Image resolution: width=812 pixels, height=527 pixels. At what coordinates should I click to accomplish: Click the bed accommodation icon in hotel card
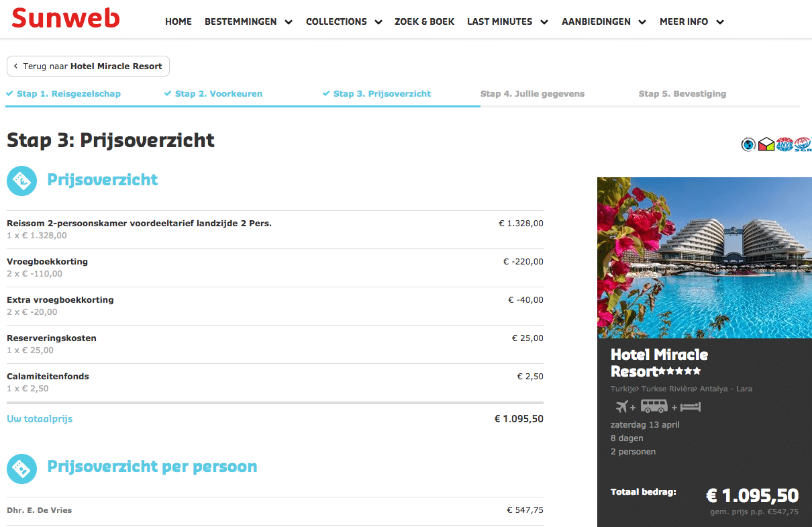(x=690, y=407)
